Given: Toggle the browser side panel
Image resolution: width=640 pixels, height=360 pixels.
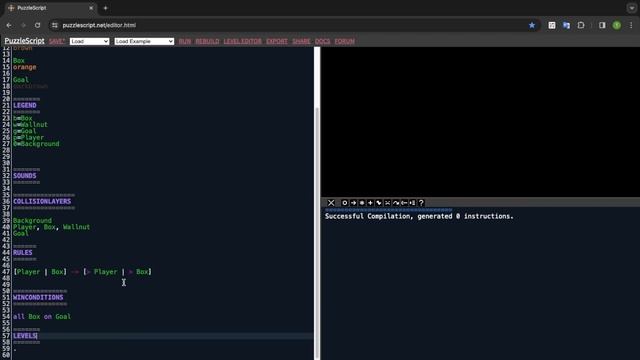Looking at the screenshot, I should (x=602, y=25).
